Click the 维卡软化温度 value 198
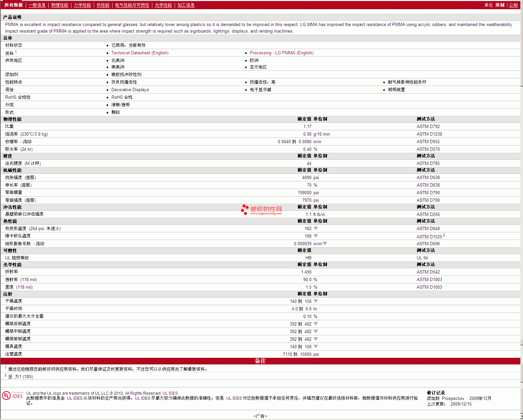 click(308, 236)
